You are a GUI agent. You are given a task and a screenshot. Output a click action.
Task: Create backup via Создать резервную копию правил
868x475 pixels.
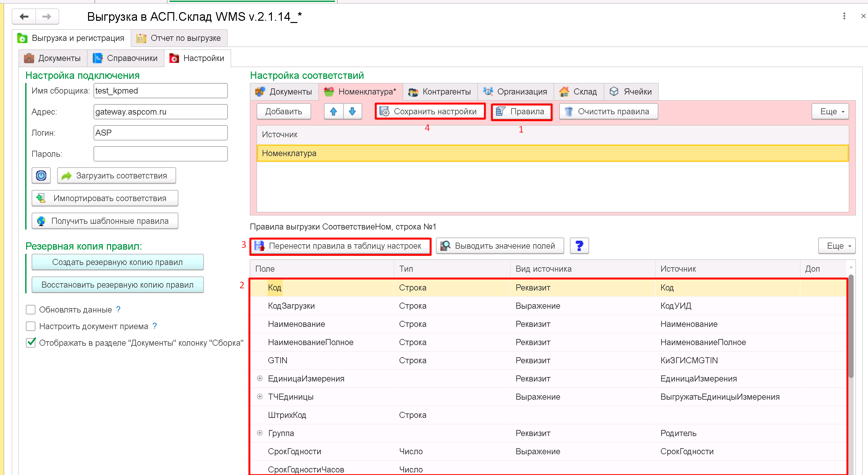pyautogui.click(x=118, y=262)
